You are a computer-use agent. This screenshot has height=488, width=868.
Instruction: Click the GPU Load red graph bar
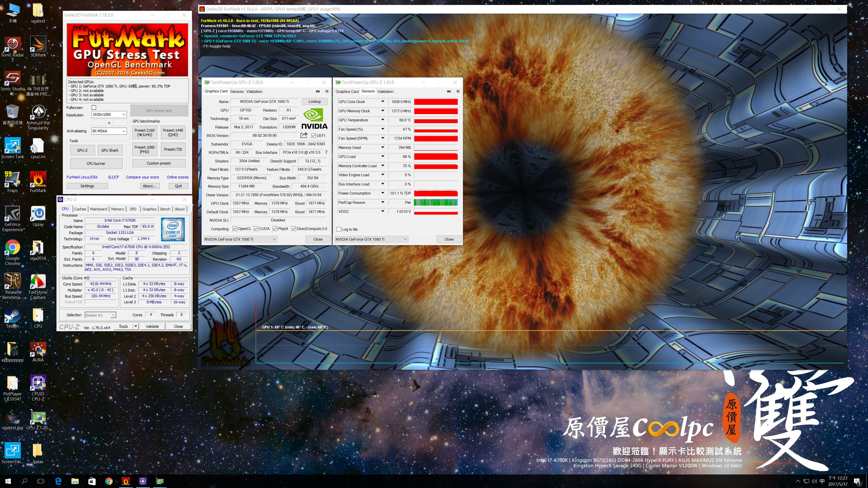[x=436, y=157]
